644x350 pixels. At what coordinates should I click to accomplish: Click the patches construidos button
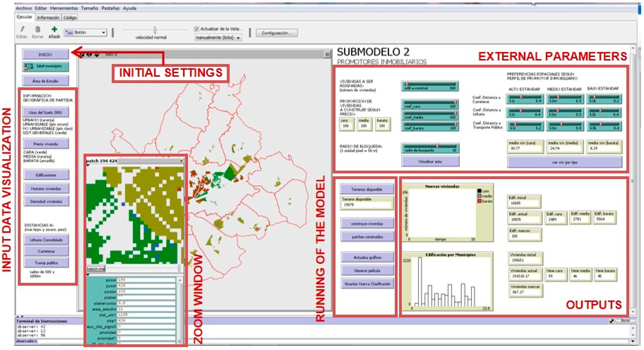coord(367,237)
